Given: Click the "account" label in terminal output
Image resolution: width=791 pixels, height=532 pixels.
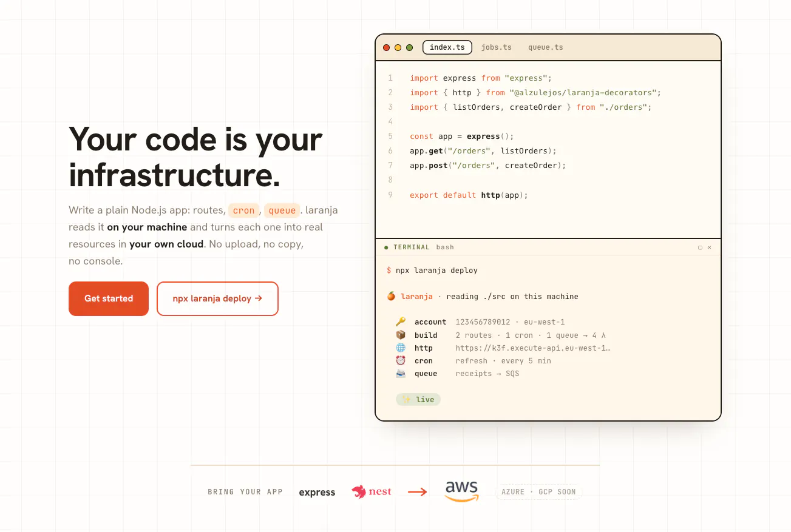Looking at the screenshot, I should click(430, 322).
